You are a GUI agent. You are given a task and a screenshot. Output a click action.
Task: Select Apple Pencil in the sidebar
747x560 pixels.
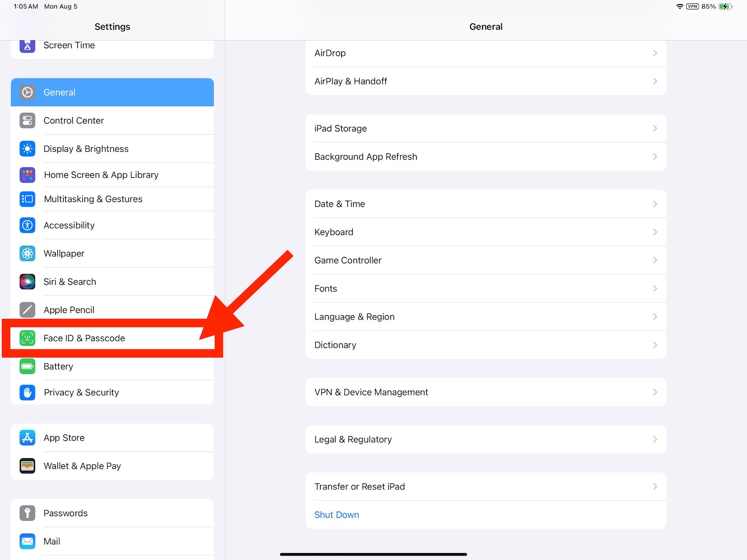point(112,310)
